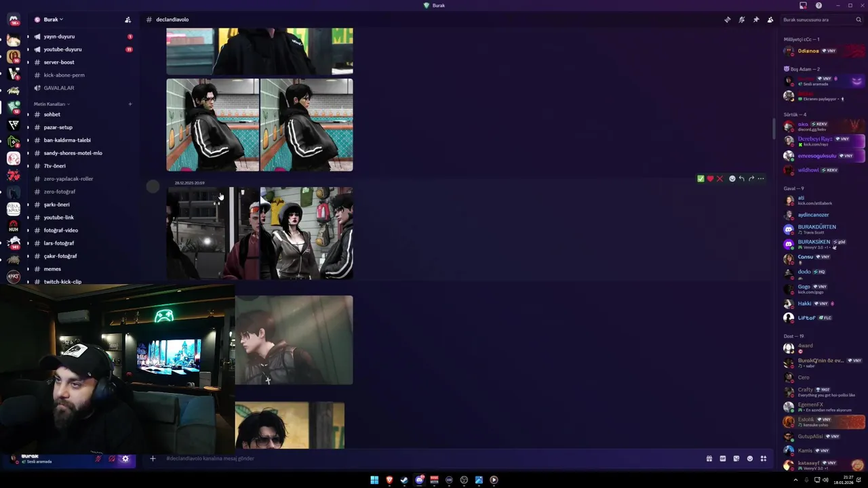Screen dimensions: 868x488
Task: Open the apps icon in message bar
Action: tap(764, 459)
